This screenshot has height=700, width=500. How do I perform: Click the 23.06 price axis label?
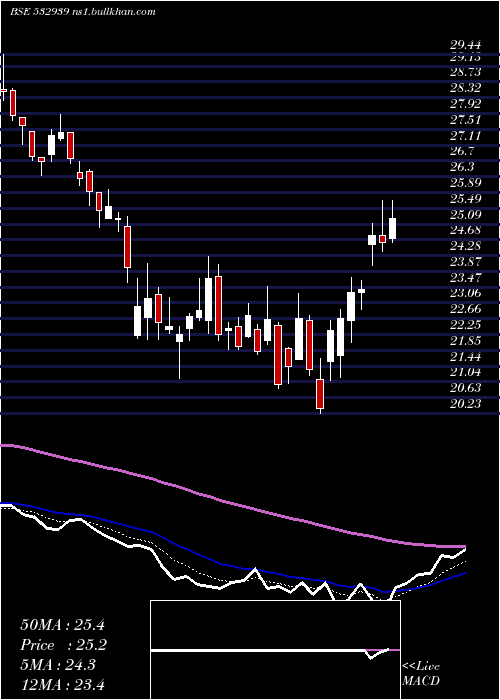click(x=466, y=293)
